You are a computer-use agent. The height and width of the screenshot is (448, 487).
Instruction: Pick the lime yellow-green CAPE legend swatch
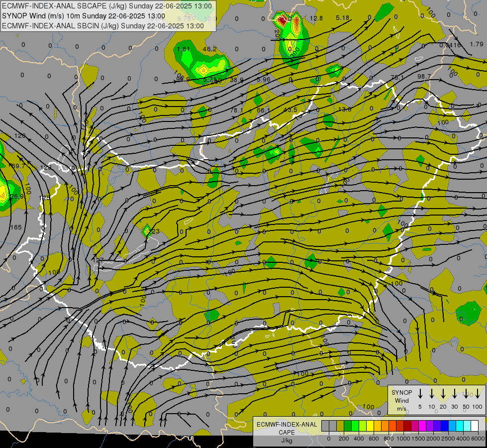point(363,426)
